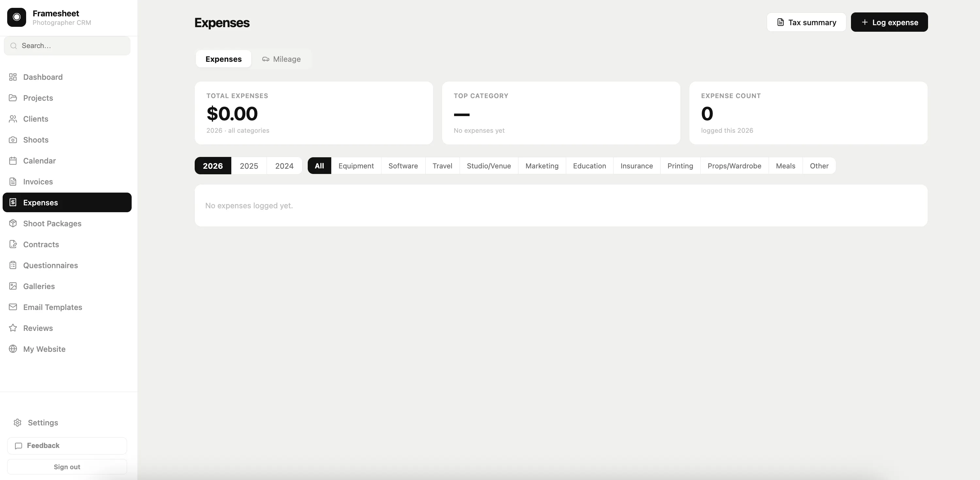Click the plus icon in Log expense
980x480 pixels.
(x=864, y=22)
